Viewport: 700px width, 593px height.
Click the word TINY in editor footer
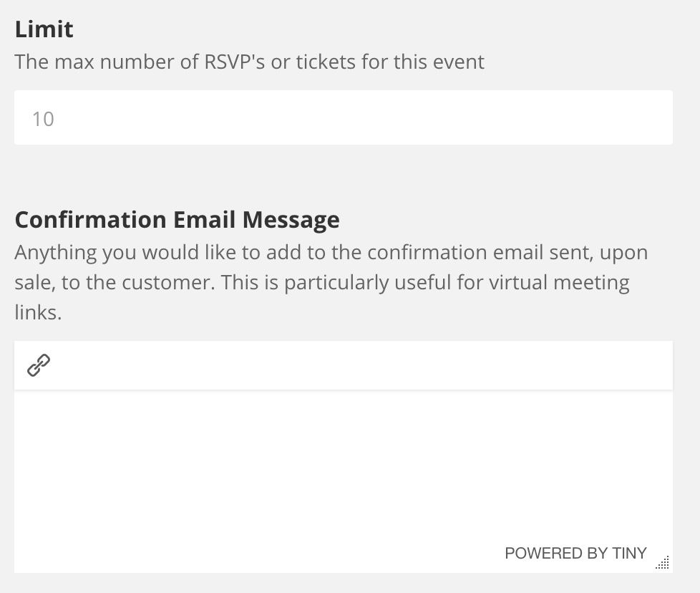[629, 554]
